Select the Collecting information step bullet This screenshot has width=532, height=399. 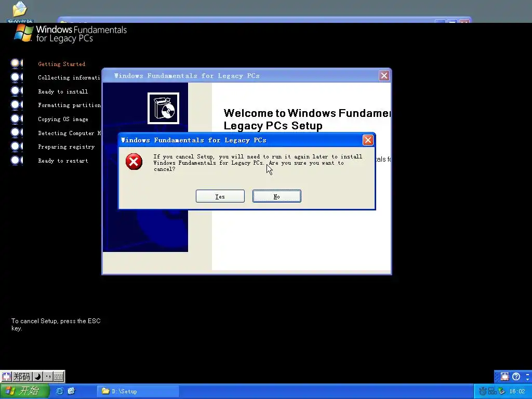click(16, 77)
